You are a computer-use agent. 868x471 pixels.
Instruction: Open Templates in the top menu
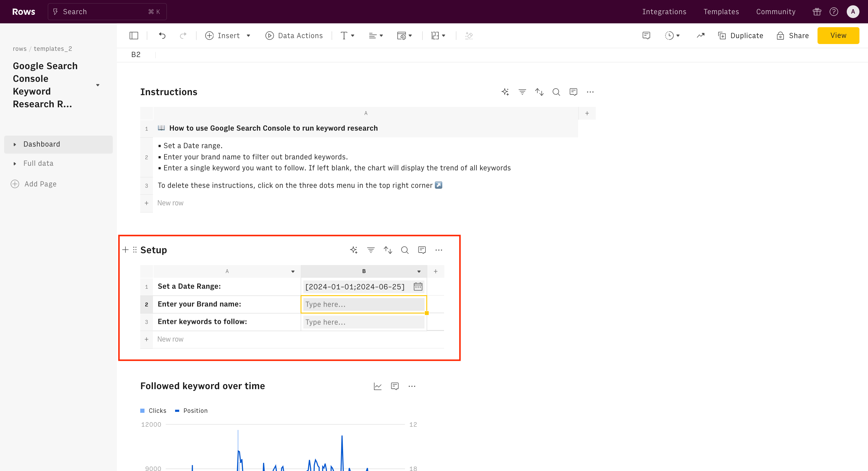click(721, 12)
